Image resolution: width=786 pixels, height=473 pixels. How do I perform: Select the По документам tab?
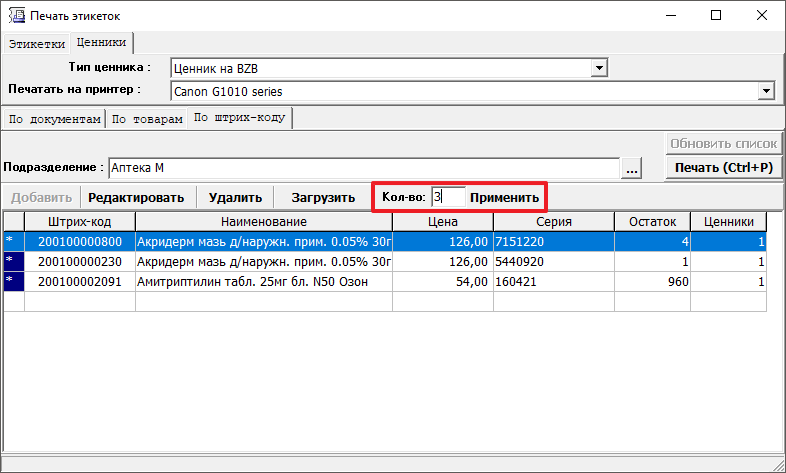[54, 119]
